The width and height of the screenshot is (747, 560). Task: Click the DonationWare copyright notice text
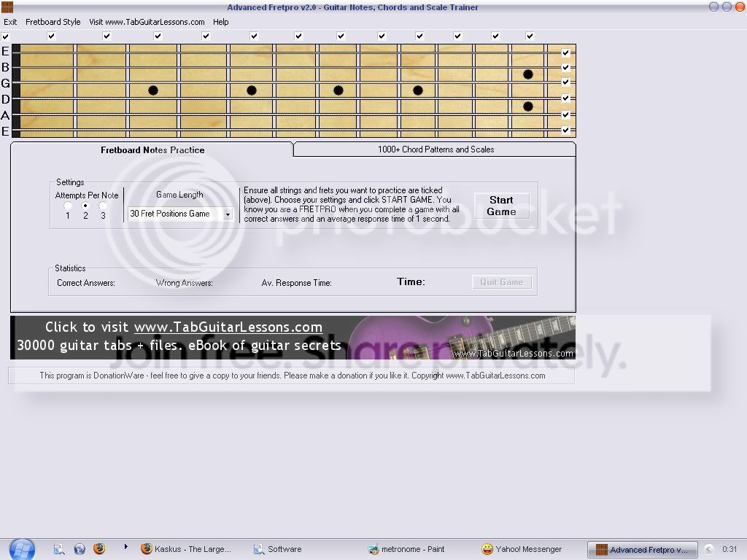pyautogui.click(x=292, y=376)
